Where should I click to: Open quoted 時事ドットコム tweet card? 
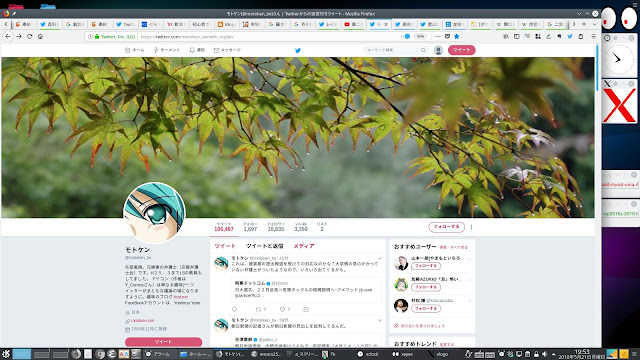(x=307, y=289)
